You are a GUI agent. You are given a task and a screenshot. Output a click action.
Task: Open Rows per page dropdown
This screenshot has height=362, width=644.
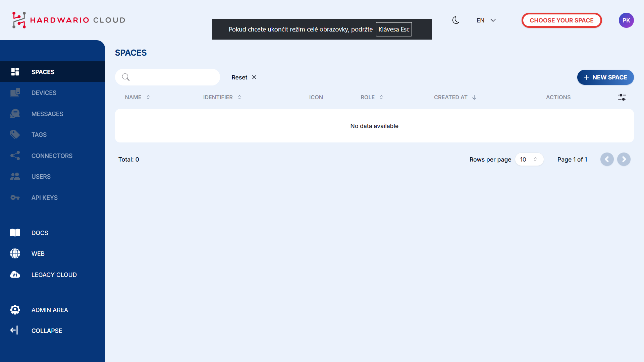click(x=529, y=160)
